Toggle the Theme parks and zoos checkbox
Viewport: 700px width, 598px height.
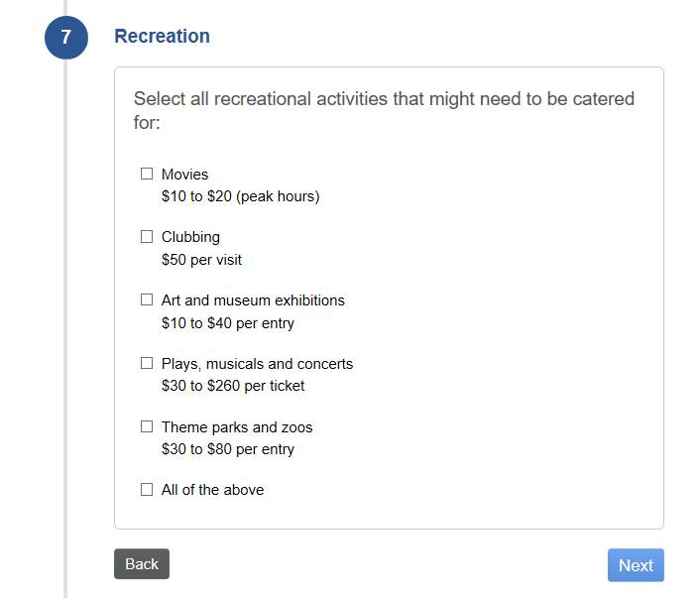147,426
